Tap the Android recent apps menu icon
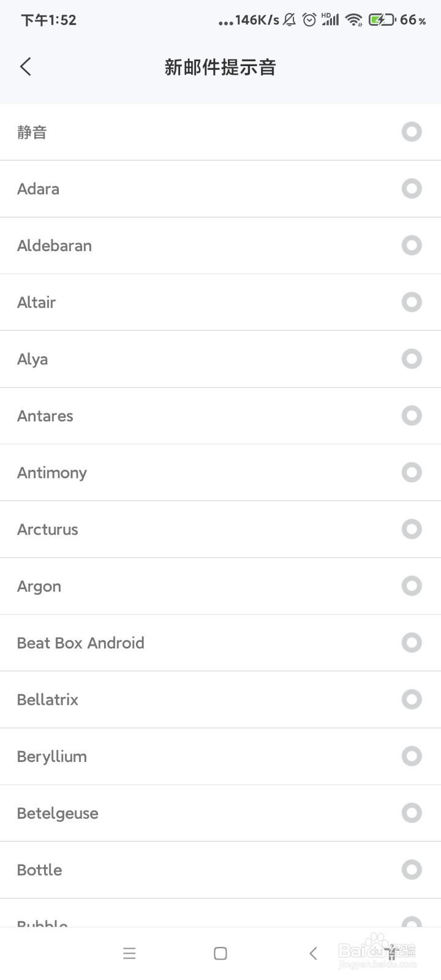The height and width of the screenshot is (980, 441). [129, 953]
